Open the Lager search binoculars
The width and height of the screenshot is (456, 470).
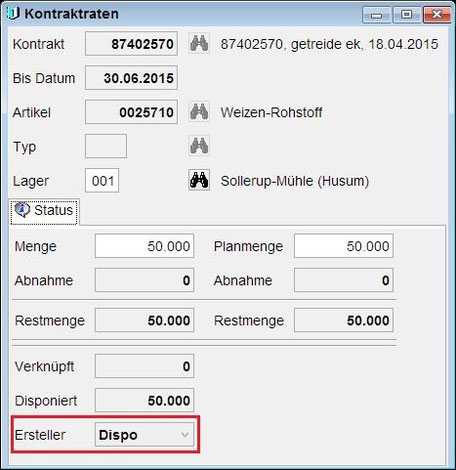(199, 180)
